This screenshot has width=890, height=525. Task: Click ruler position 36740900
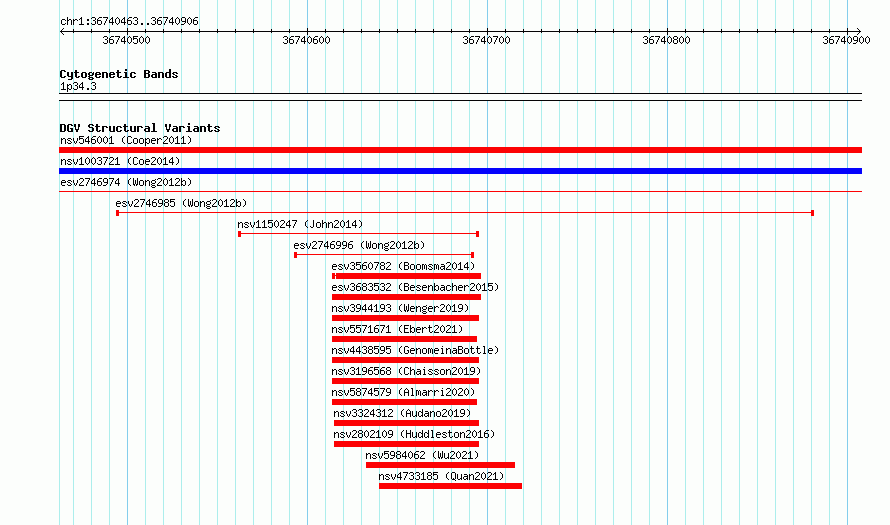pyautogui.click(x=846, y=40)
